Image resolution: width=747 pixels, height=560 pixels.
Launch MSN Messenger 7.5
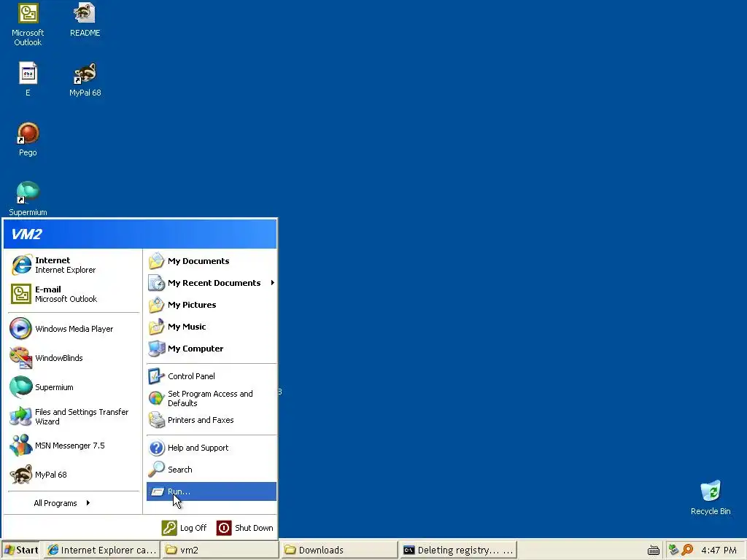click(x=74, y=446)
